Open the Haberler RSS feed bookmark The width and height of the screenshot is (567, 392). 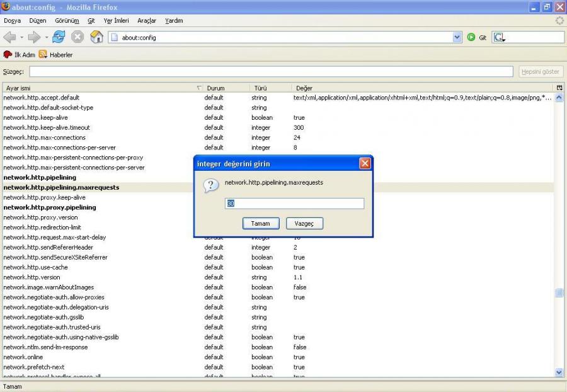[55, 55]
